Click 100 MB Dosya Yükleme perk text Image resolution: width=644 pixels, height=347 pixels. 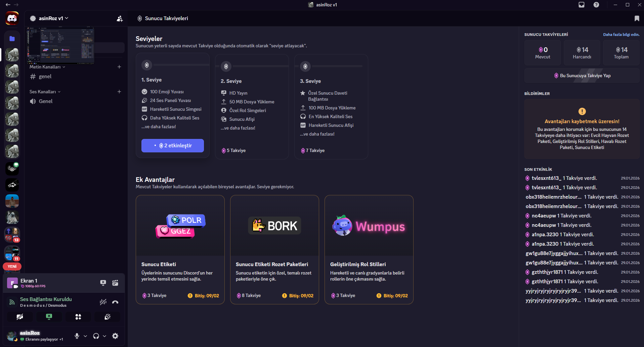pyautogui.click(x=332, y=108)
